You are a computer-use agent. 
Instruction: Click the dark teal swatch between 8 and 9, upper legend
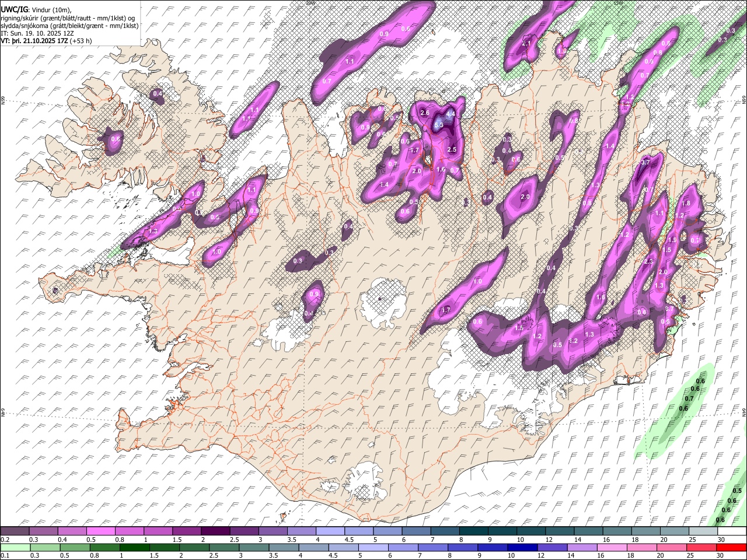(x=473, y=531)
